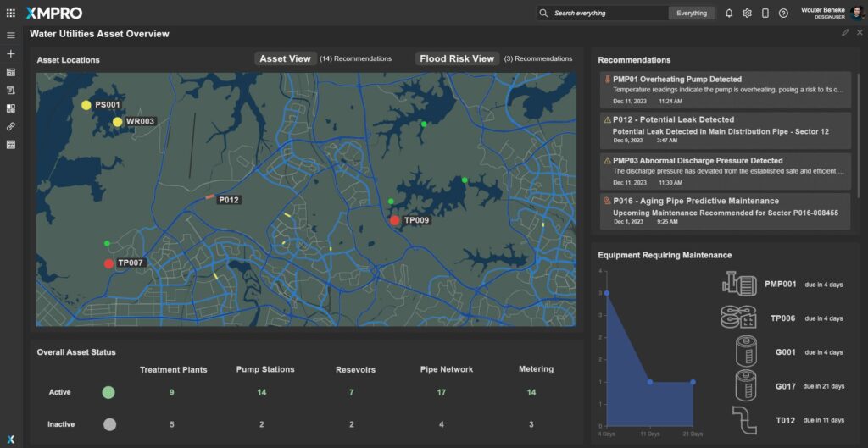Open the Everything search scope dropdown

pyautogui.click(x=692, y=14)
